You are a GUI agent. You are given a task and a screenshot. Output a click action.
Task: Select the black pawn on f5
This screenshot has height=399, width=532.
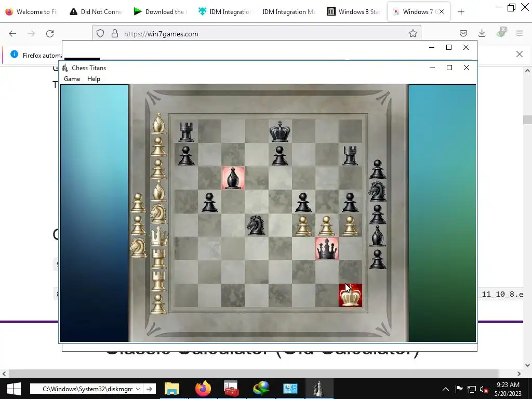coord(303,202)
